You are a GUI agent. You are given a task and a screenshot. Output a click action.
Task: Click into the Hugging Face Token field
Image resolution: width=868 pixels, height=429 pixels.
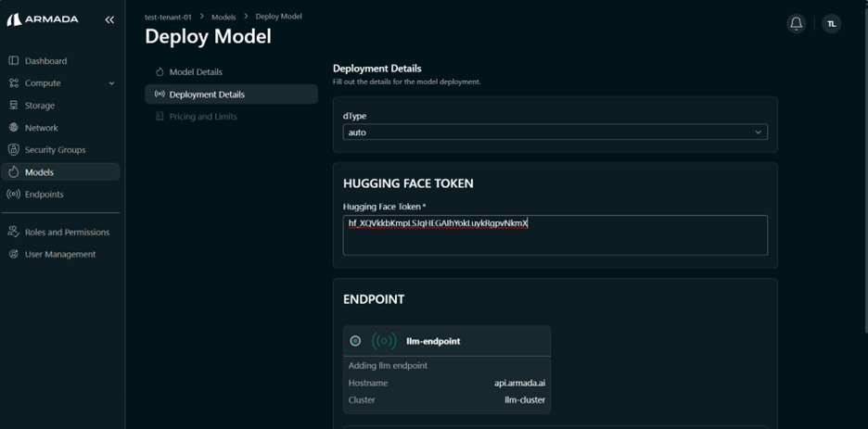[555, 235]
